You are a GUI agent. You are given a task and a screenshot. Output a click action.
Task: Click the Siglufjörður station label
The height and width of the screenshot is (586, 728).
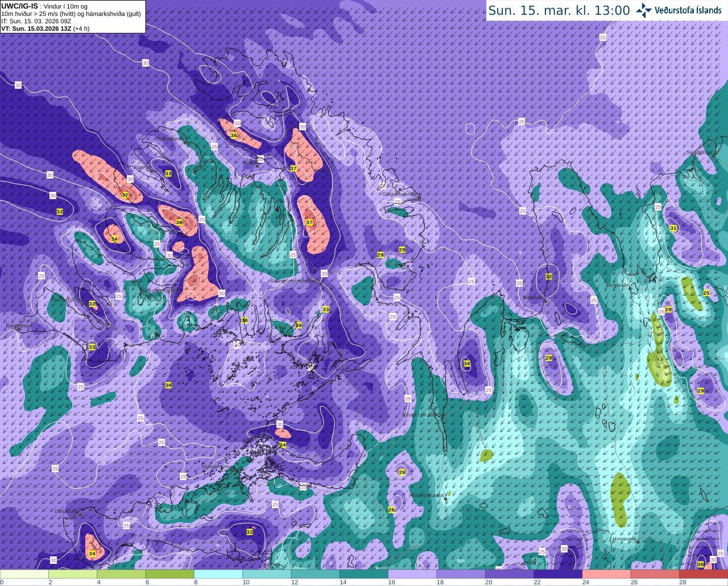coord(699,152)
